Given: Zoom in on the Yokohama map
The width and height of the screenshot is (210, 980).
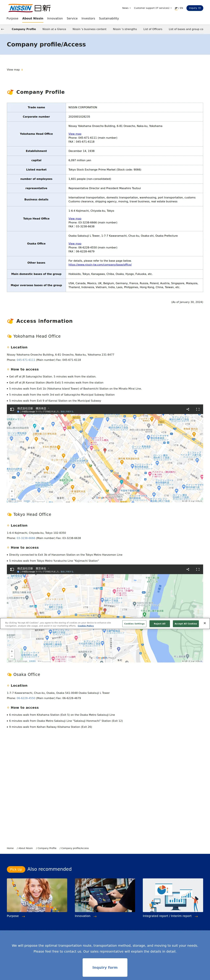Looking at the screenshot, I should [12, 491].
